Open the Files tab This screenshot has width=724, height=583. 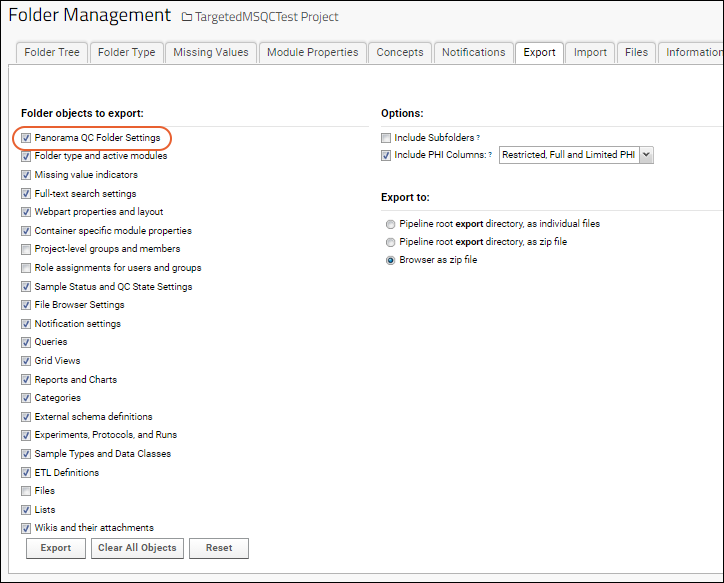[636, 53]
